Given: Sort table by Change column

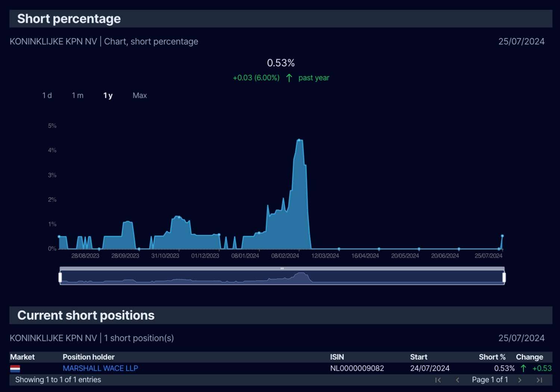Looking at the screenshot, I should pyautogui.click(x=529, y=357).
